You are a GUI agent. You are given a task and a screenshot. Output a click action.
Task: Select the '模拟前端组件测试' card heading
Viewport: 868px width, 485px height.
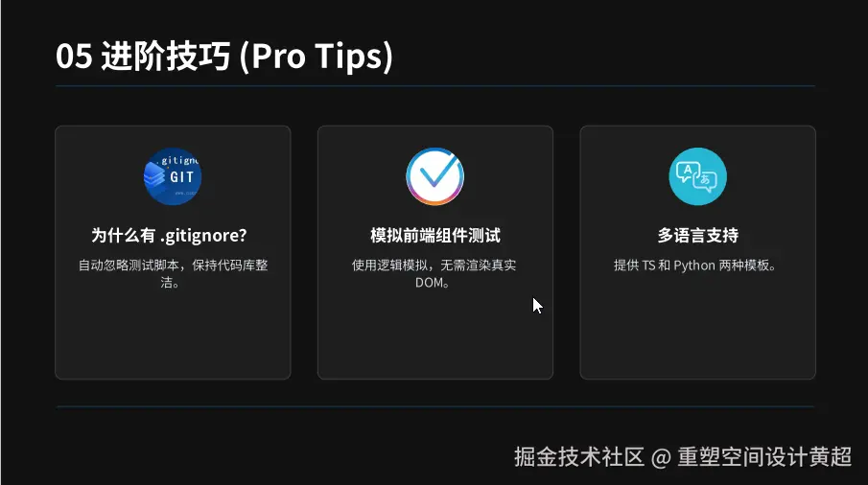[x=435, y=235]
